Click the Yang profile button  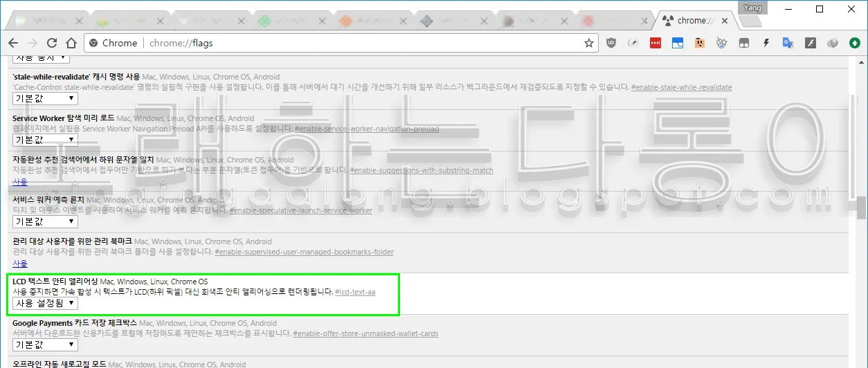tap(752, 8)
